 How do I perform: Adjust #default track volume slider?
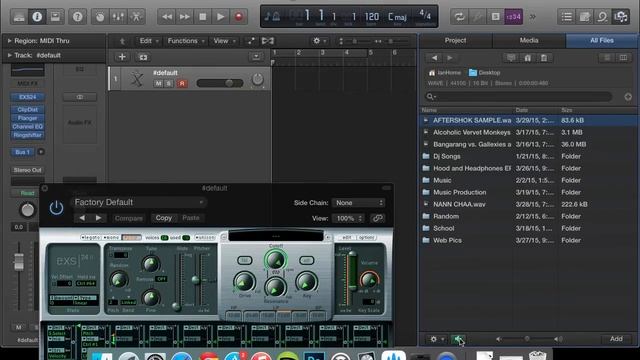coord(220,83)
